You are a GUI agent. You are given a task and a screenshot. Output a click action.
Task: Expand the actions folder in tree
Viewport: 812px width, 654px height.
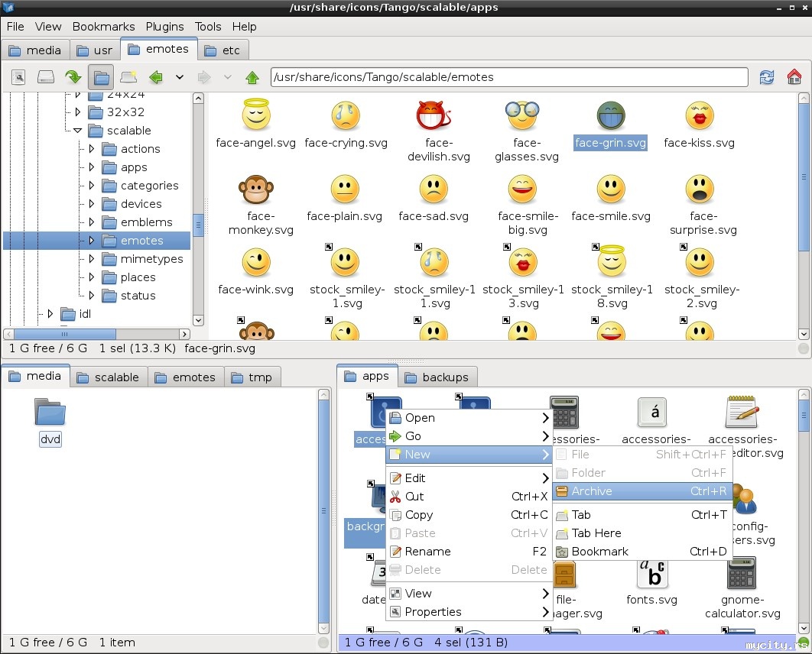(x=92, y=149)
